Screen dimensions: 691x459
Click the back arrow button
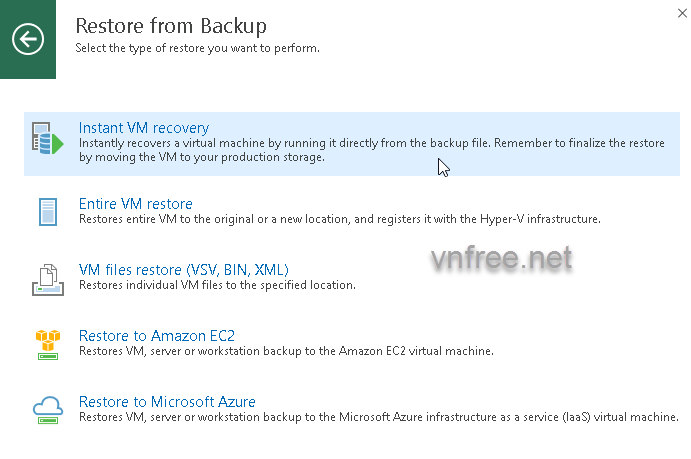[x=27, y=39]
